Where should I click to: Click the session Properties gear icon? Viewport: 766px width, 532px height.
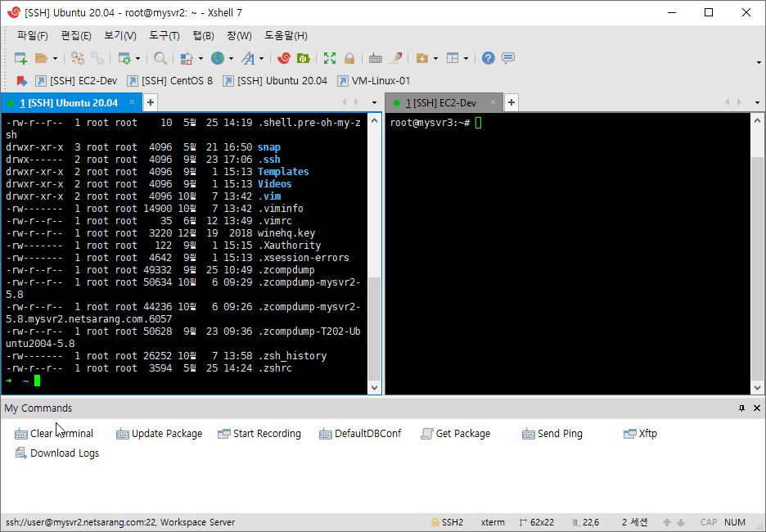pyautogui.click(x=124, y=59)
